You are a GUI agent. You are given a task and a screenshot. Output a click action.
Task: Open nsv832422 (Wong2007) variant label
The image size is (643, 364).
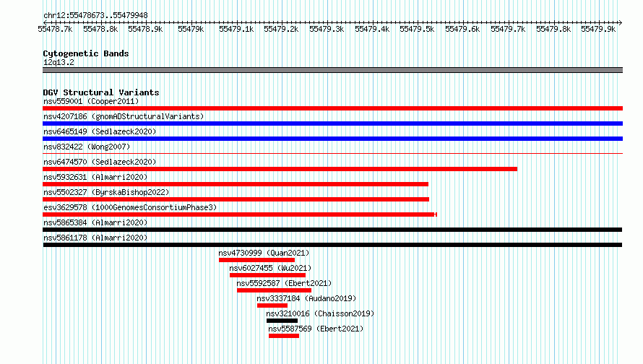87,147
